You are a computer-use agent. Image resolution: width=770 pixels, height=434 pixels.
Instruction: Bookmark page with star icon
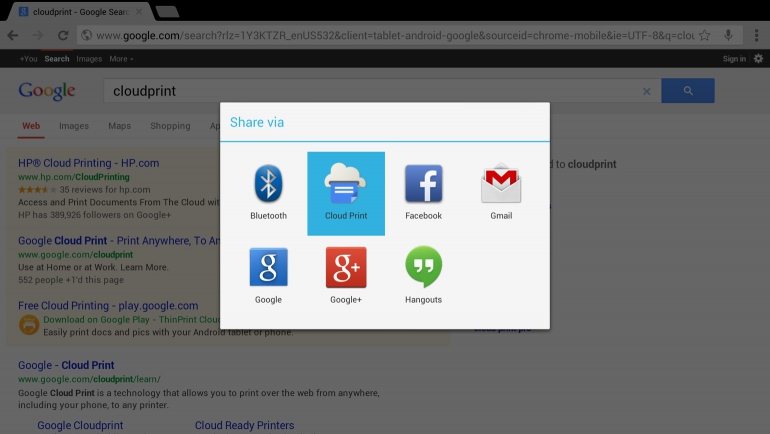[704, 35]
